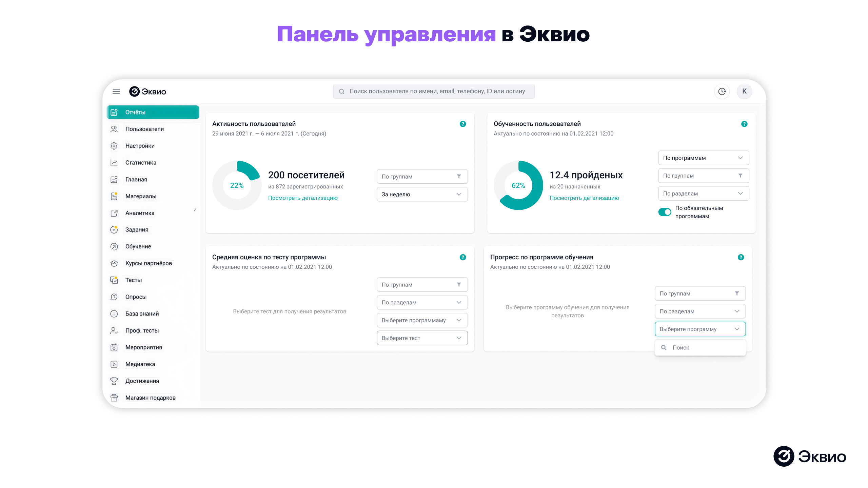Open Задания using the clock-check icon
The height and width of the screenshot is (488, 868).
(114, 229)
